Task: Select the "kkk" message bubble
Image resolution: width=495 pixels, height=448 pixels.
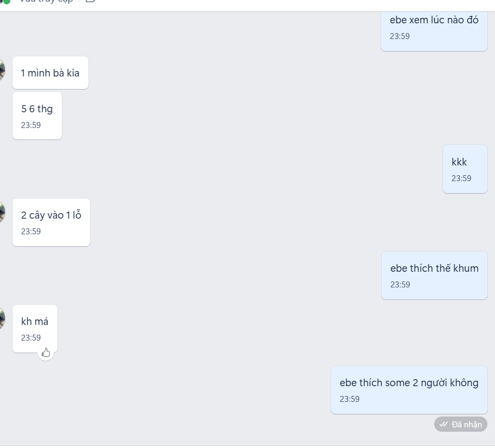Action: 465,169
